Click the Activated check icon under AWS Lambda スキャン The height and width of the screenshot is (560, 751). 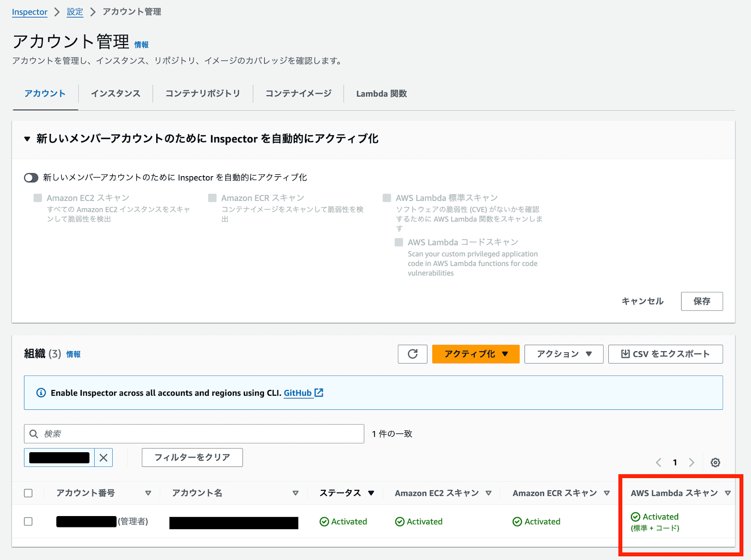(635, 517)
